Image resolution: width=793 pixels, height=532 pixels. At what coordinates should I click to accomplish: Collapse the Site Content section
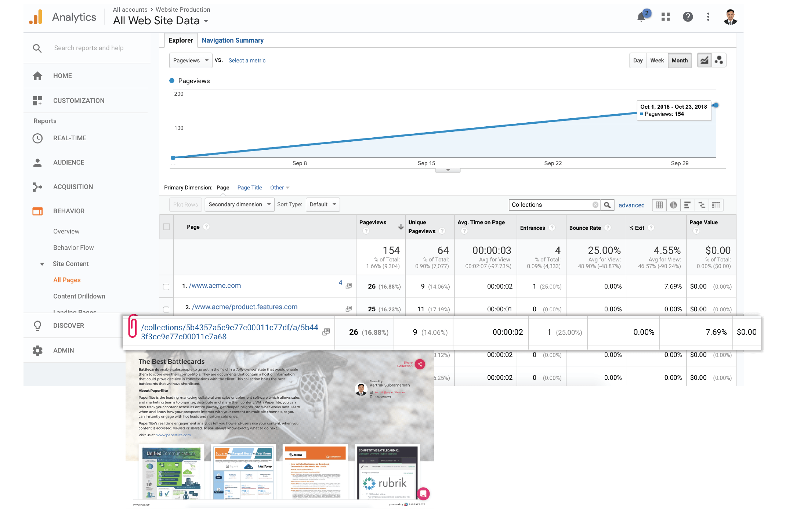42,264
